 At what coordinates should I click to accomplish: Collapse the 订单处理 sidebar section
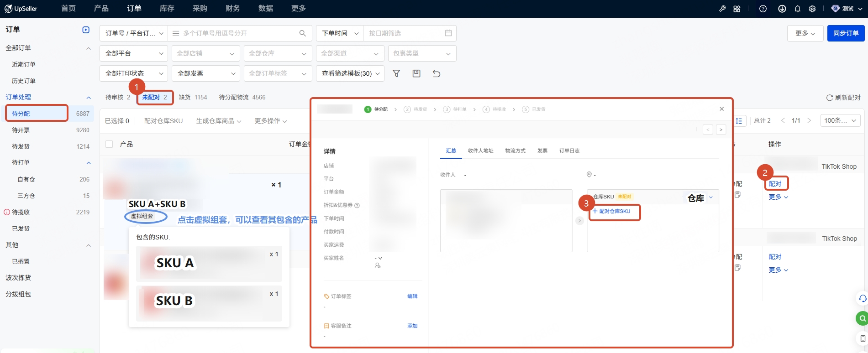(x=89, y=98)
